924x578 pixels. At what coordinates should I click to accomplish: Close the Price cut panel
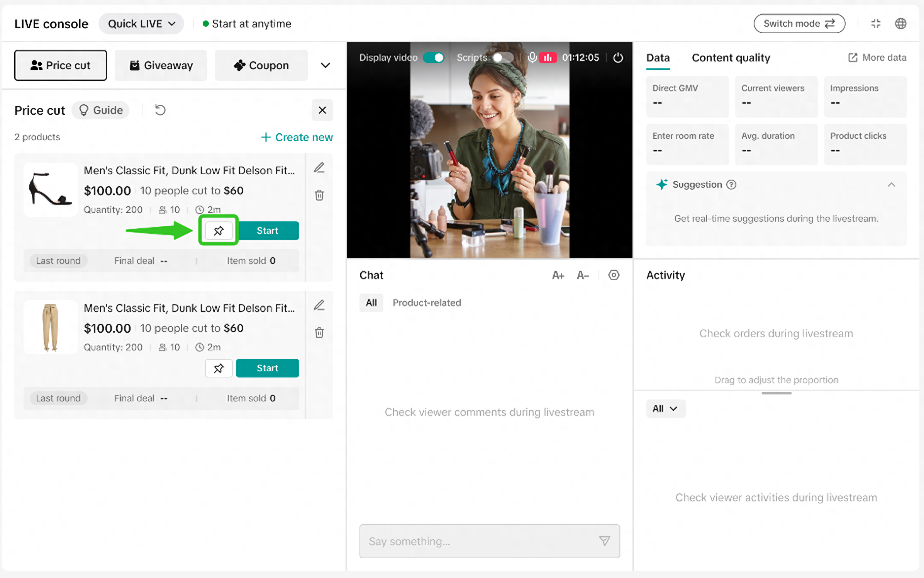pos(322,110)
